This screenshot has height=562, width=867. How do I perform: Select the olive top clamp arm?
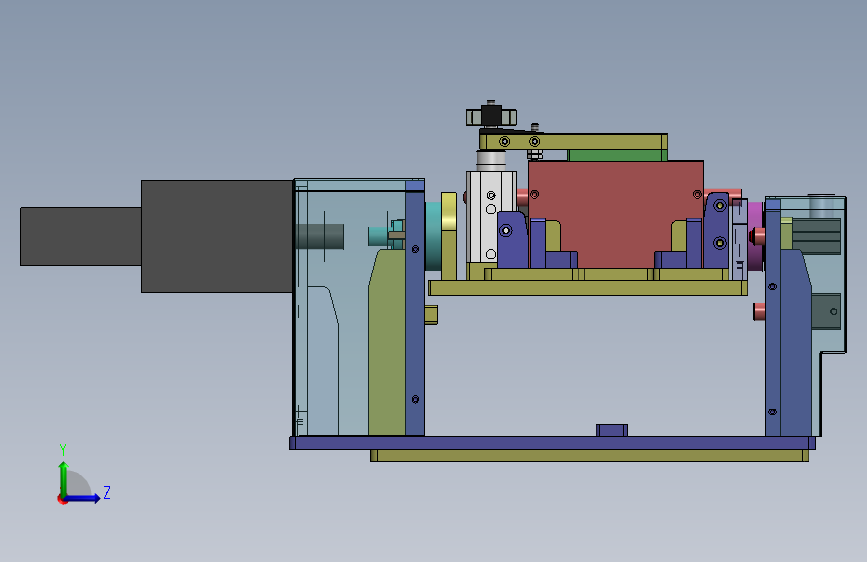573,142
